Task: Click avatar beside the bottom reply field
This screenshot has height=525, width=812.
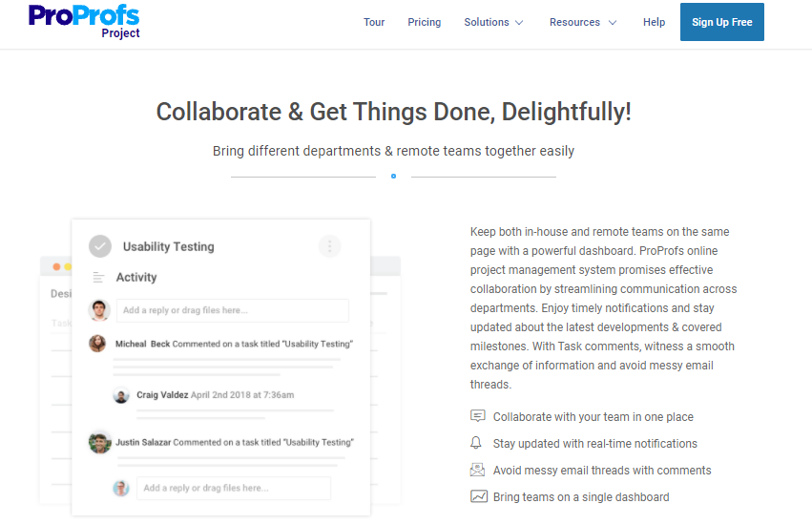Action: 121,488
